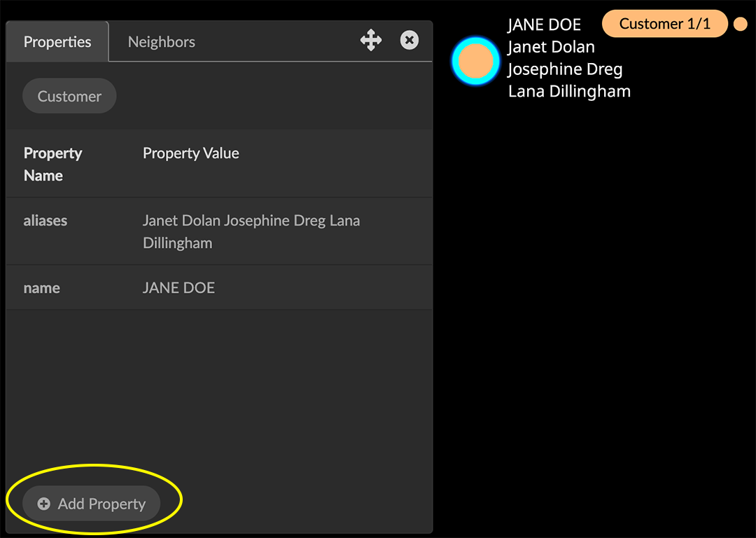
Task: Open the Properties tab
Action: 57,42
